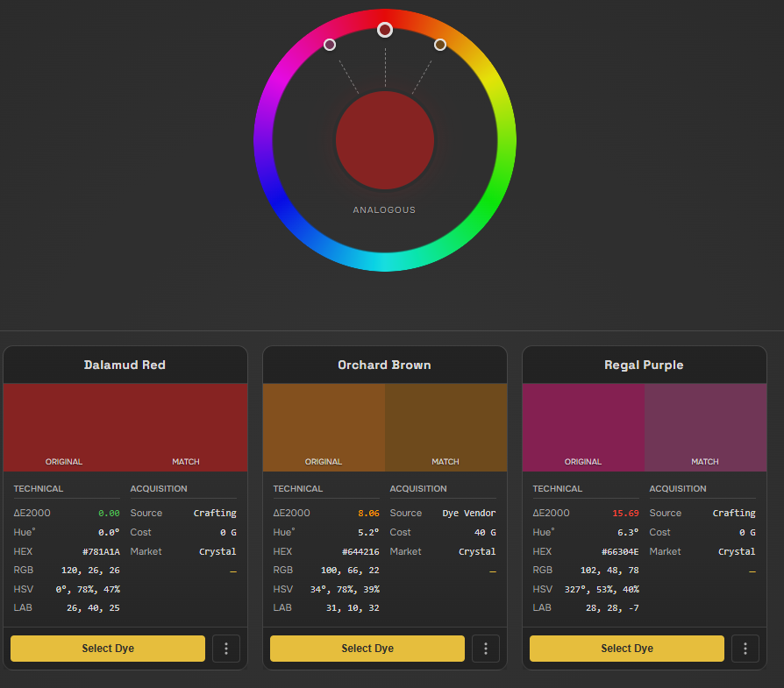This screenshot has width=784, height=688.
Task: Open more options menu for Orchard Brown
Action: 486,649
